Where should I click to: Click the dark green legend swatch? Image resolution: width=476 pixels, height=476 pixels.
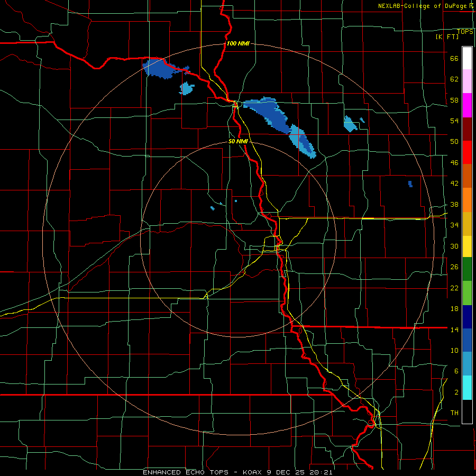pyautogui.click(x=467, y=269)
